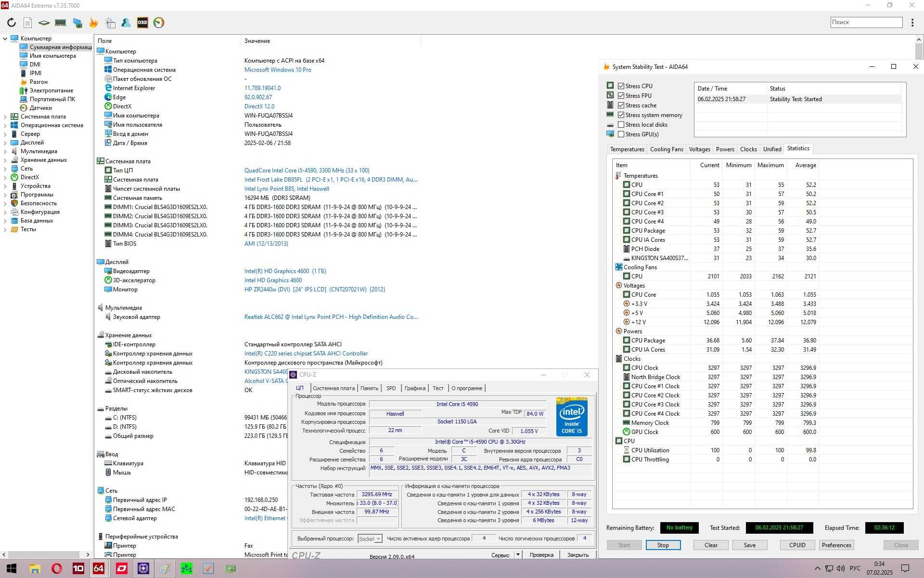The width and height of the screenshot is (924, 578).
Task: Expand Дисплей tree node
Action: (x=5, y=143)
